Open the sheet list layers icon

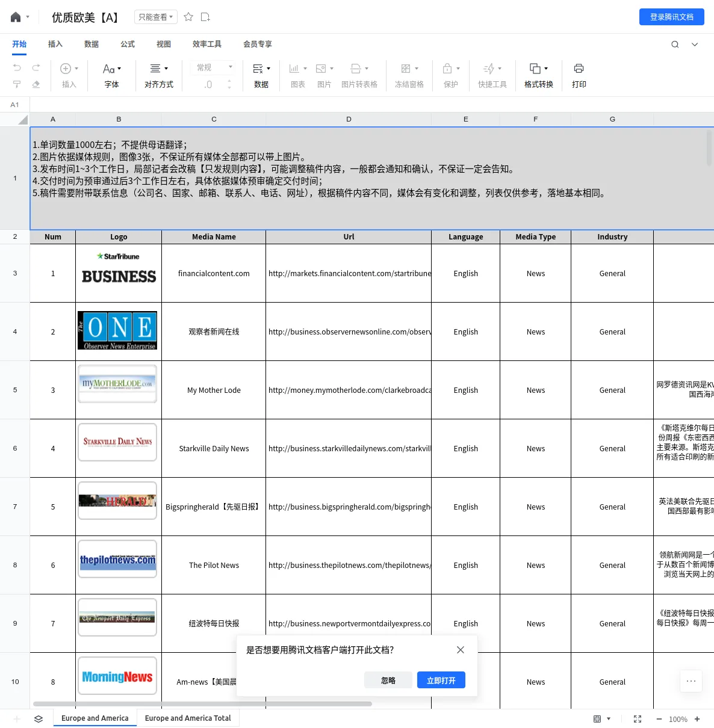39,719
